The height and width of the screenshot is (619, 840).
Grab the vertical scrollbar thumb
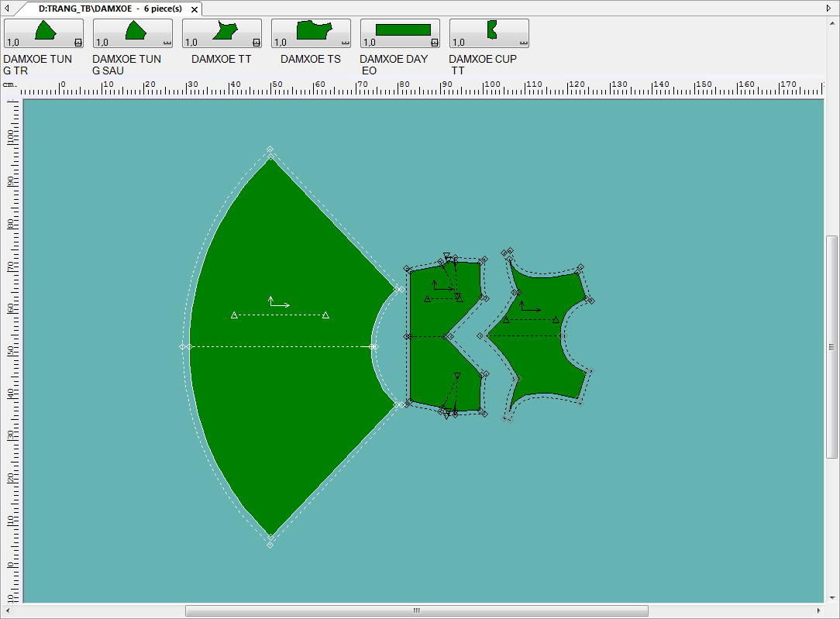pos(832,346)
